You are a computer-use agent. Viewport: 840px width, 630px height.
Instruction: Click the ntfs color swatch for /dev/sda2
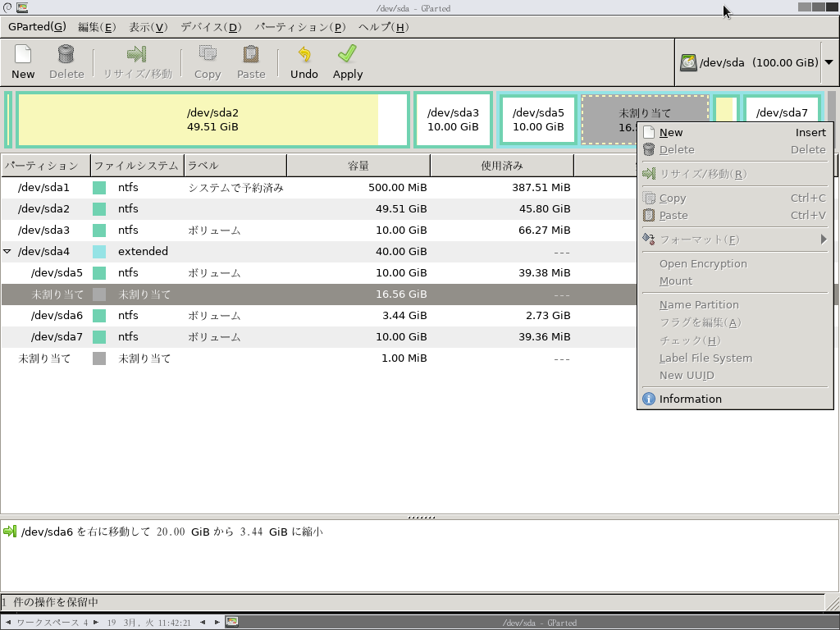[x=99, y=209]
